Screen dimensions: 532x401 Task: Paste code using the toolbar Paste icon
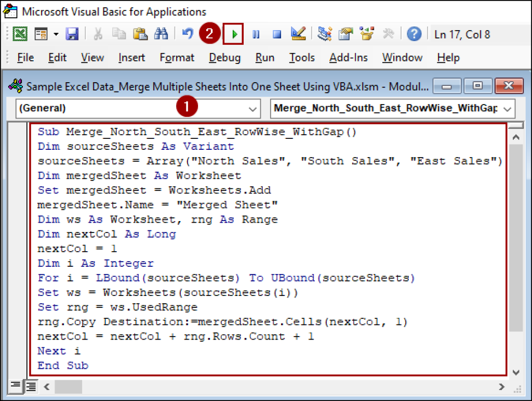click(x=140, y=33)
